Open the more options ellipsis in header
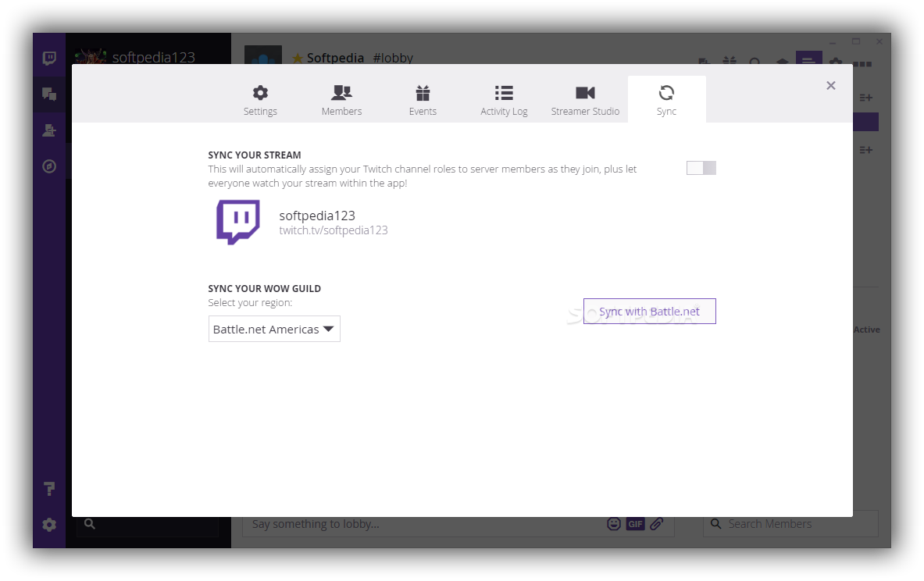This screenshot has width=924, height=581. coord(862,63)
